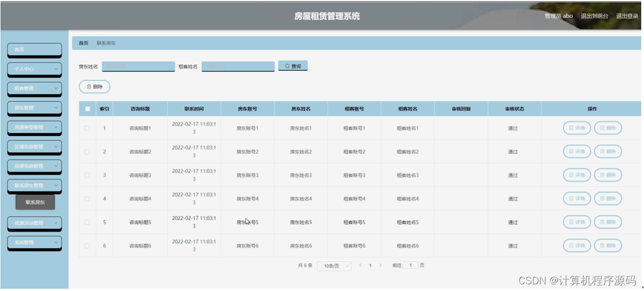Click cell 房东姓名3
Viewport: 644px width, 291px height.
pos(301,175)
